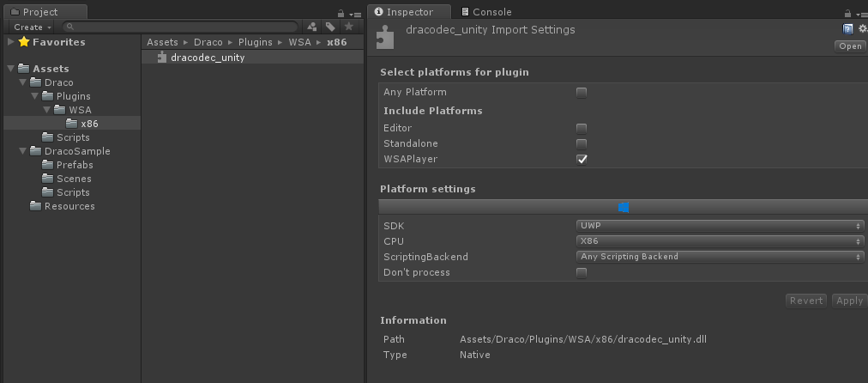
Task: Collapse the Draco folder arrow
Action: pos(22,82)
